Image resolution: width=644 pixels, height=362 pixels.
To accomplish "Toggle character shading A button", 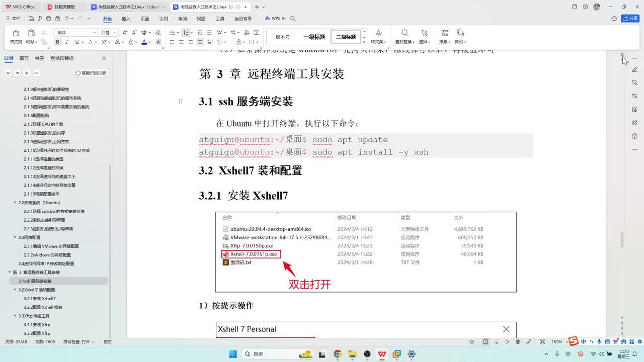I will [158, 42].
